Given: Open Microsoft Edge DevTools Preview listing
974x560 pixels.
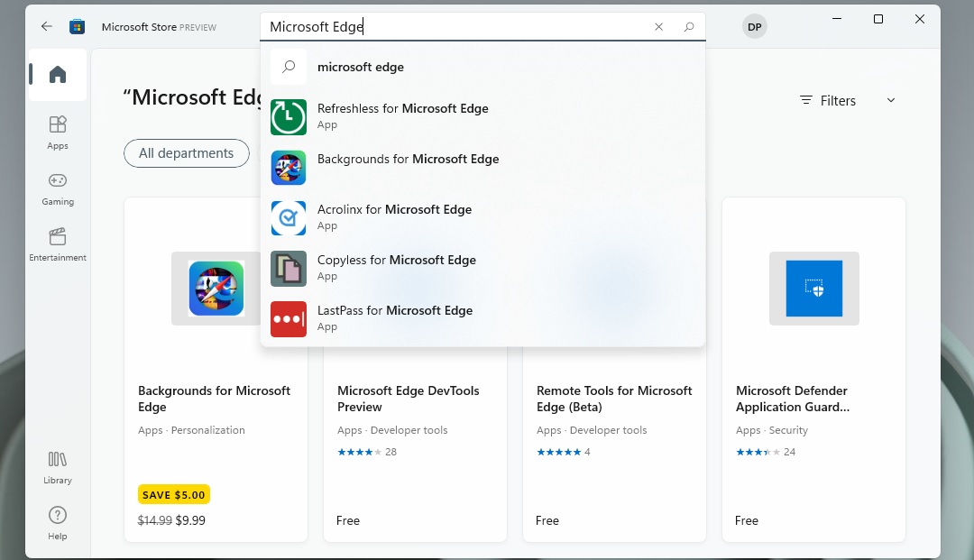Looking at the screenshot, I should pyautogui.click(x=408, y=399).
